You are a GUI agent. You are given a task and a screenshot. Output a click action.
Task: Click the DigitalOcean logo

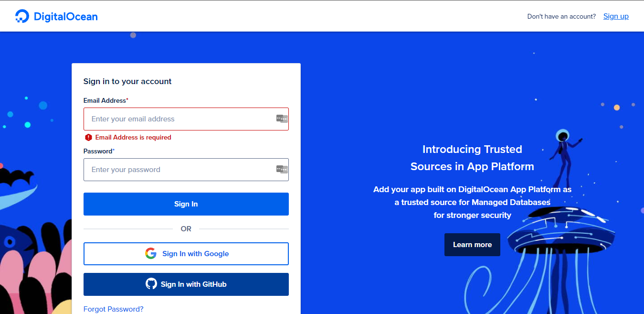(56, 16)
